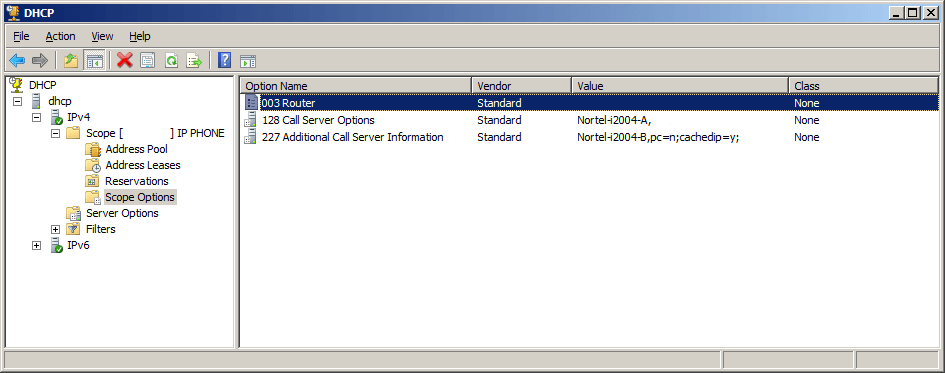Expand the IPv6 tree node
945x373 pixels.
(36, 245)
